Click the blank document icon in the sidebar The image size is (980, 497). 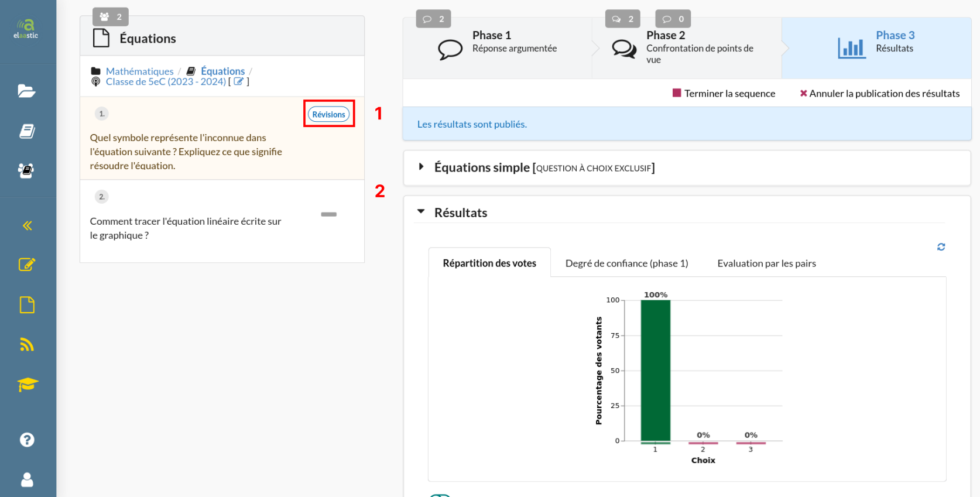[x=27, y=305]
